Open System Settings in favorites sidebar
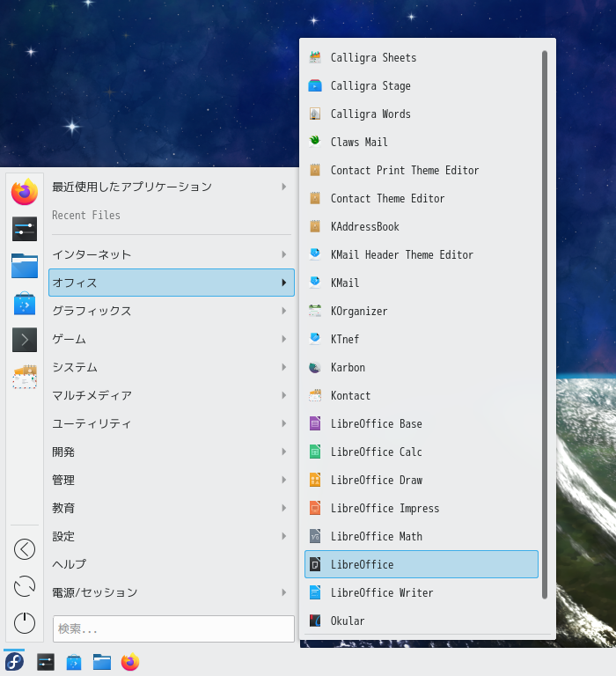The width and height of the screenshot is (616, 676). click(25, 229)
